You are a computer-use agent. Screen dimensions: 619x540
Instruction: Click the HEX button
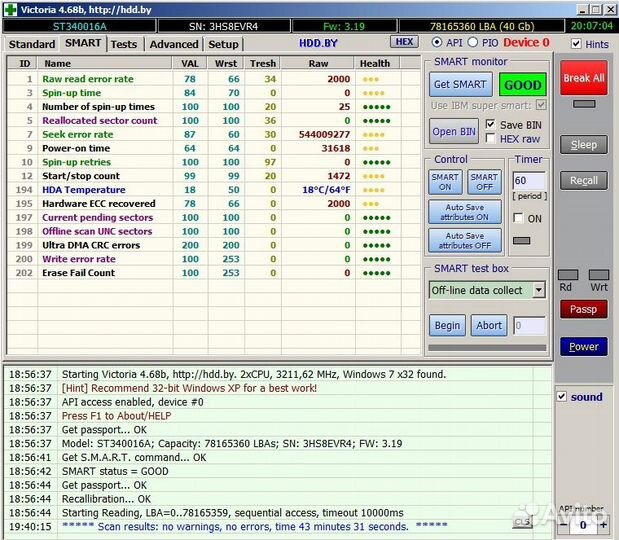403,42
